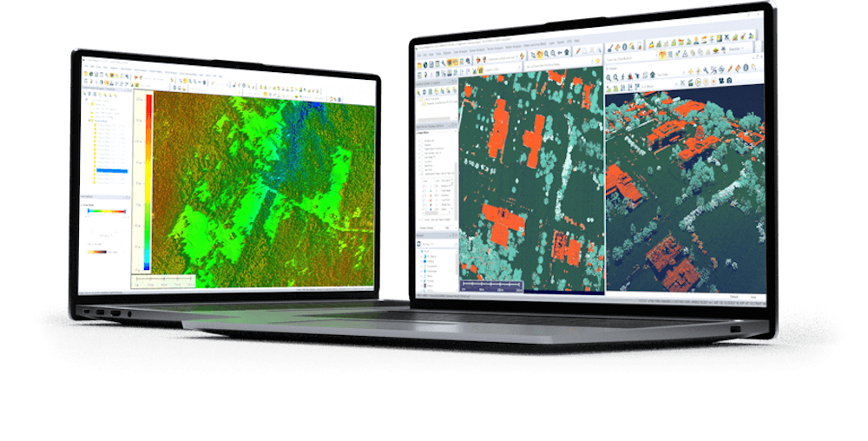Open Deep Learning (Beta) menu
This screenshot has height=441, width=868.
[535, 44]
